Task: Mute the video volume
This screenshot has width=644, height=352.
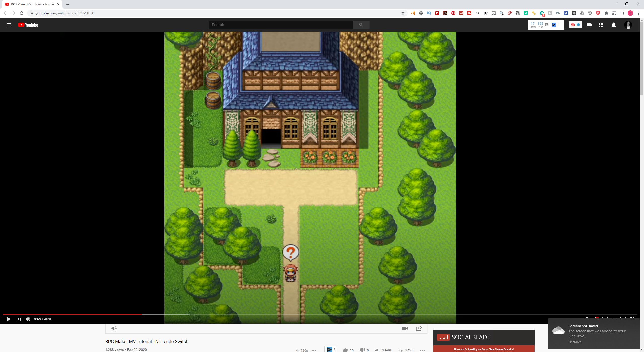Action: (x=28, y=319)
